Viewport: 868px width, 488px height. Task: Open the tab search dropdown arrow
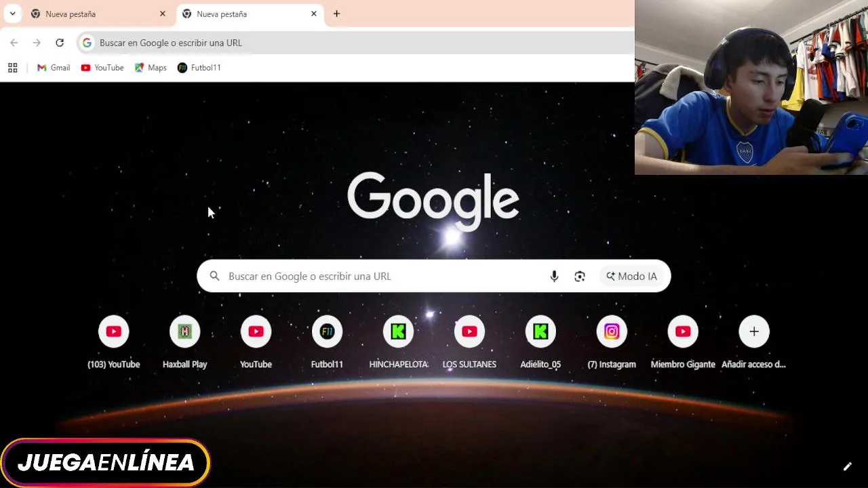(x=12, y=14)
